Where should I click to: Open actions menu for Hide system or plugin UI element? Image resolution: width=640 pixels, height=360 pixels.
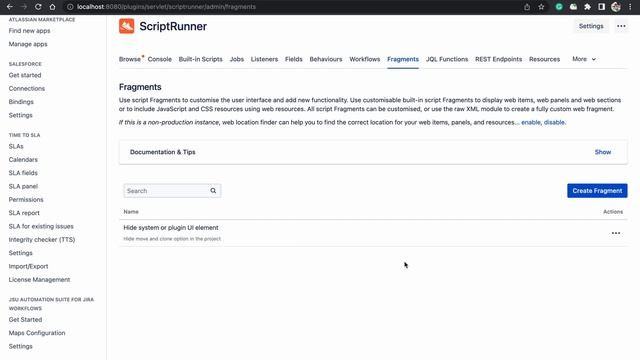(616, 233)
